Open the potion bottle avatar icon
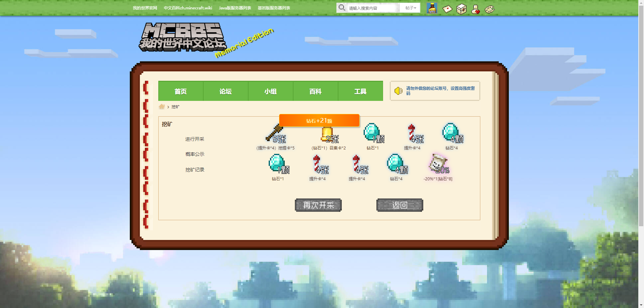 tap(432, 8)
